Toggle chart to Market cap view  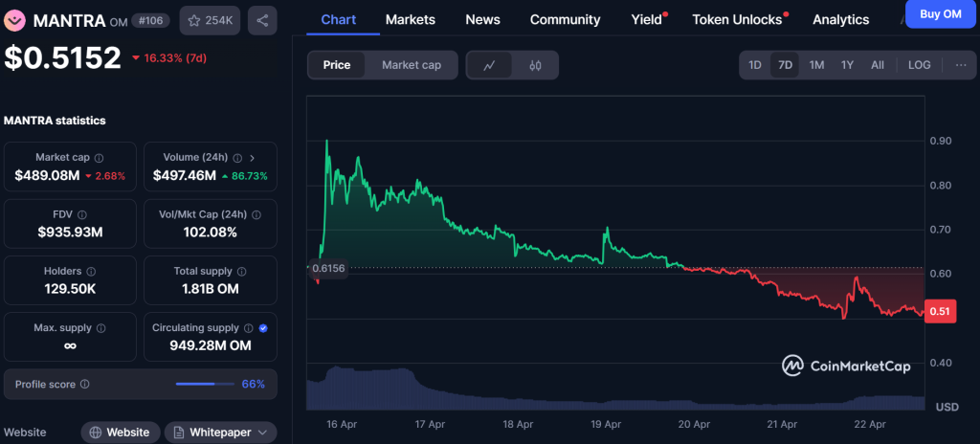click(412, 65)
